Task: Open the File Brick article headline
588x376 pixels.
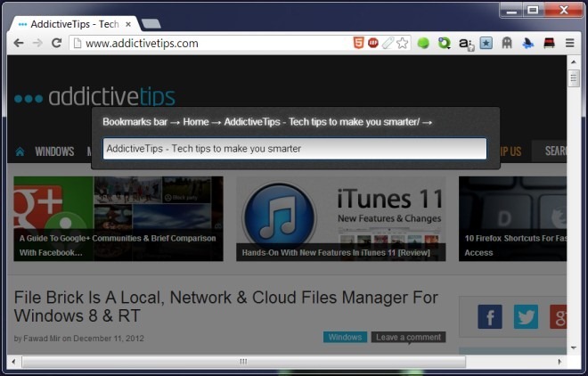Action: pos(225,307)
